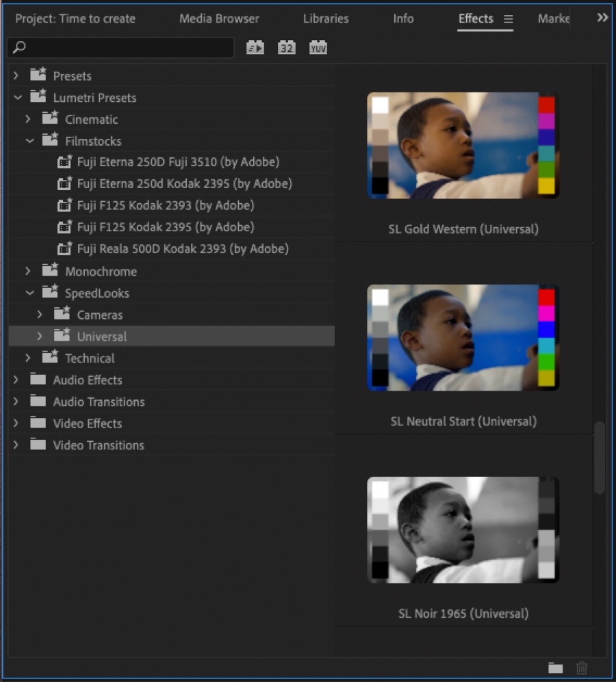Open the Markers tab

(x=554, y=18)
